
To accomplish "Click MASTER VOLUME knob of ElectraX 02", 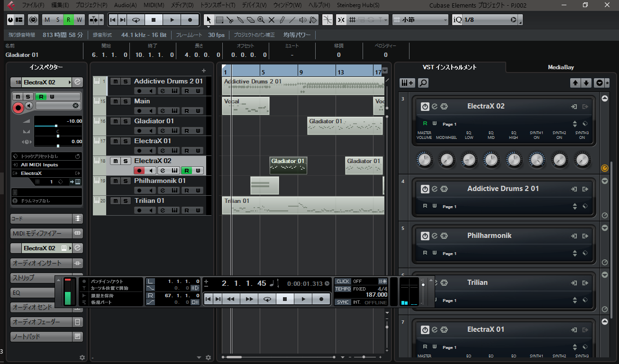I will 425,160.
